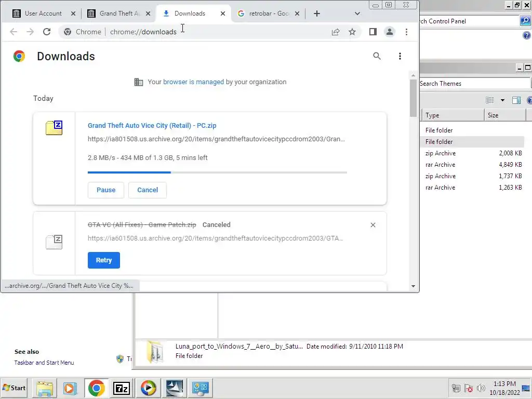Sort by the Size column header
Viewport: 532px width, 399px height.
505,115
